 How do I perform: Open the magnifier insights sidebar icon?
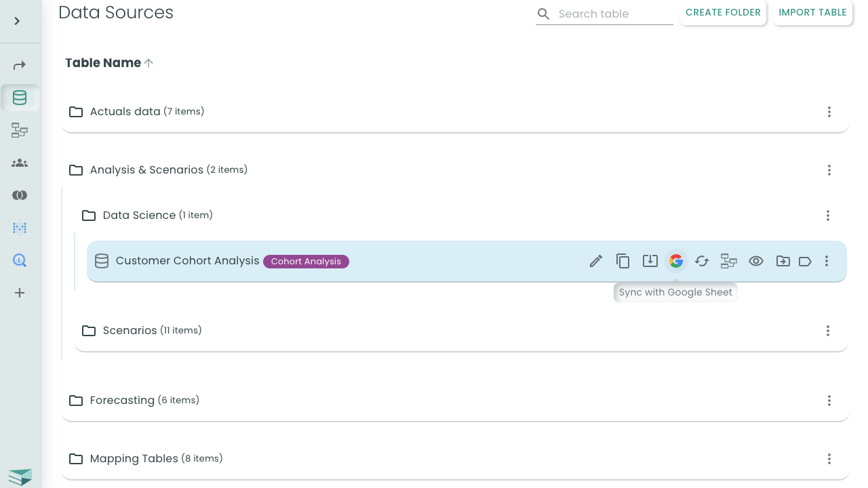[x=20, y=260]
